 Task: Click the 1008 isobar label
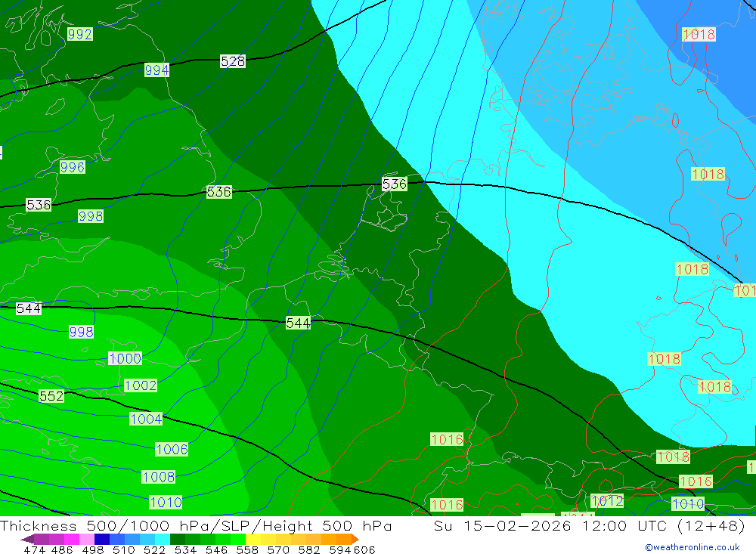tap(159, 477)
